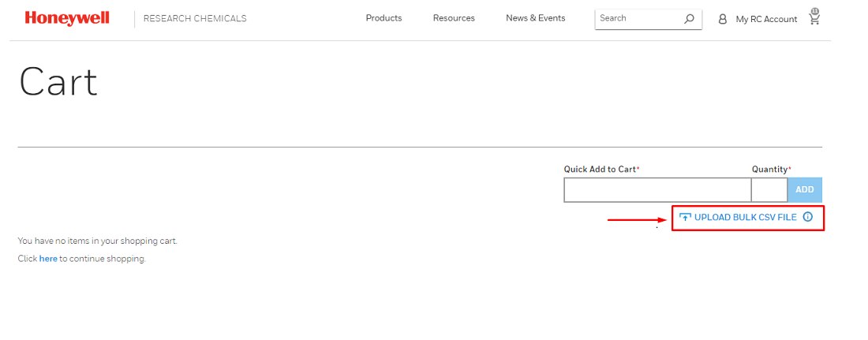Viewport: 868px width, 340px height.
Task: Expand the Resources menu
Action: 454,18
